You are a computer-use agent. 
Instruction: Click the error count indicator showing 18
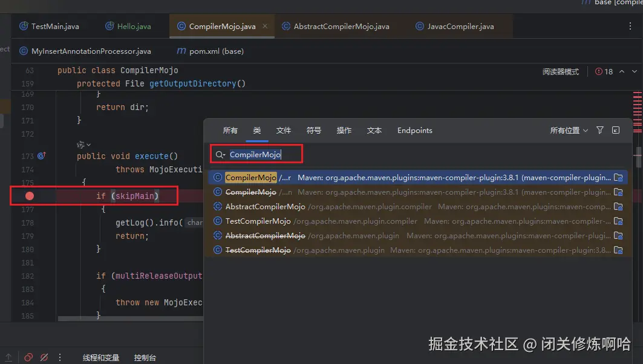(x=604, y=72)
